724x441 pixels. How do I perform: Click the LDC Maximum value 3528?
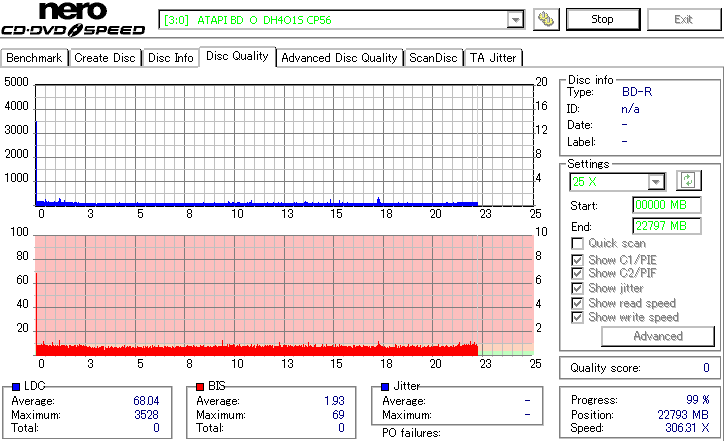[146, 415]
